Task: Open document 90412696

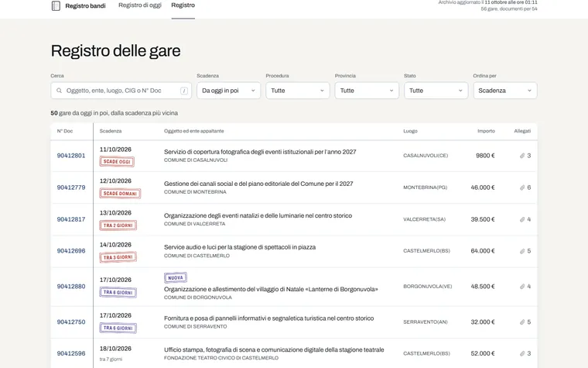Action: click(71, 251)
